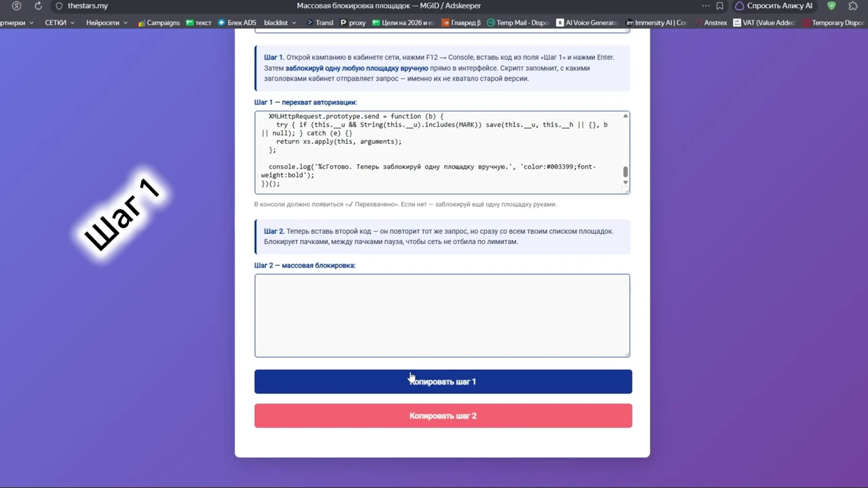This screenshot has width=868, height=488.
Task: Click the 'Шаг 2 — массовая блокировка:' label
Action: pos(304,266)
